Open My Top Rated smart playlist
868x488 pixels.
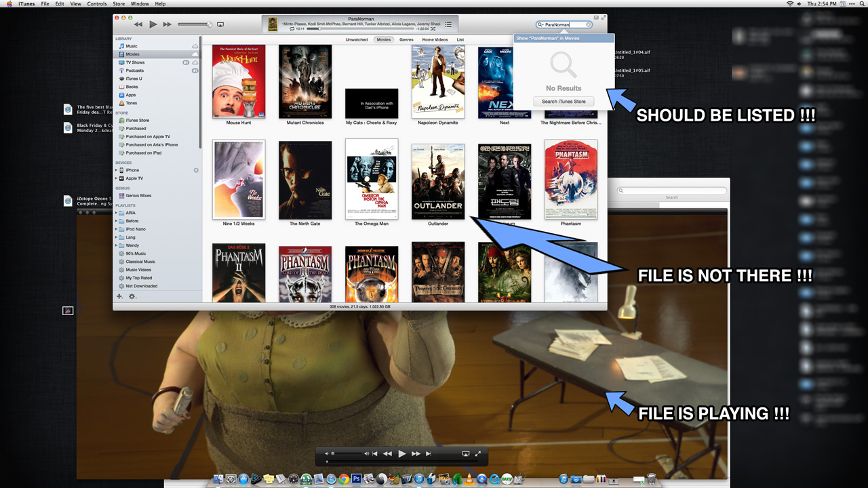tap(157, 278)
